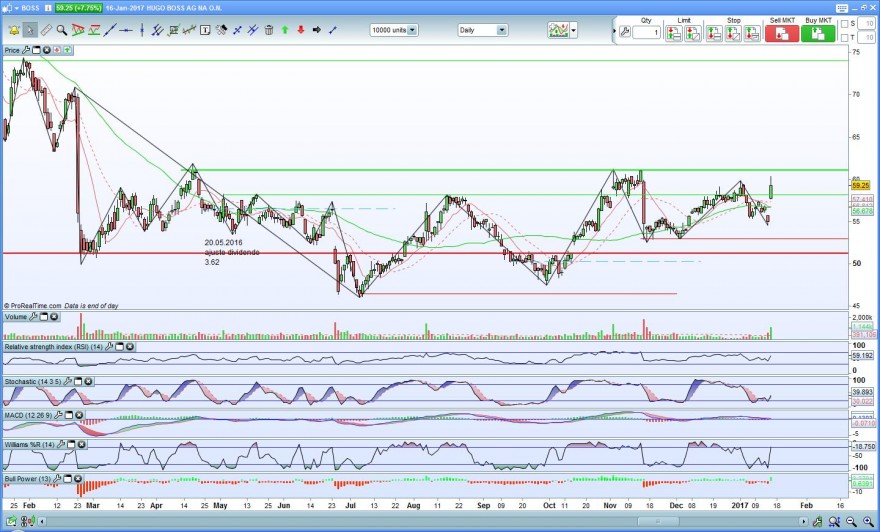Collapse the trading panel expander arrow

tap(614, 31)
